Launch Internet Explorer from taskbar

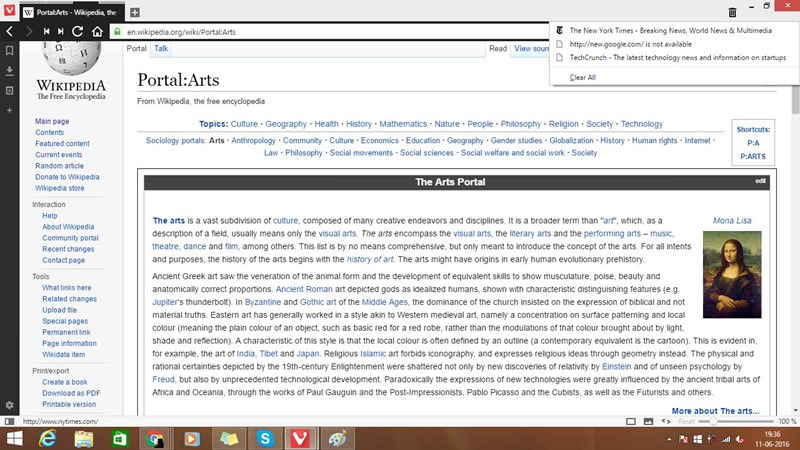pos(48,439)
